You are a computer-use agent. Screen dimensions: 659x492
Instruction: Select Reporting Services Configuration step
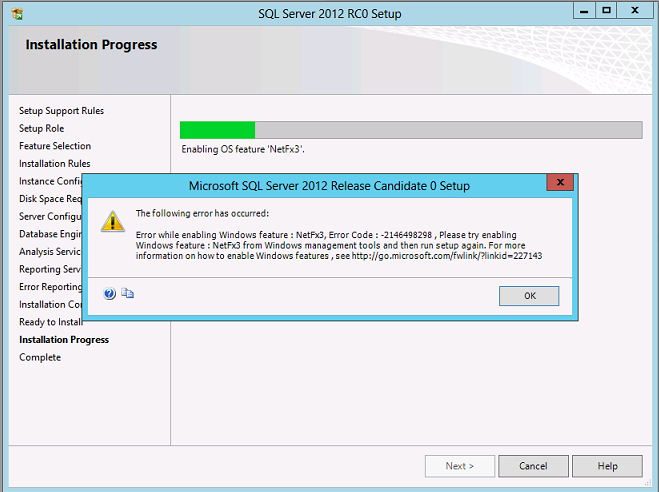(50, 269)
